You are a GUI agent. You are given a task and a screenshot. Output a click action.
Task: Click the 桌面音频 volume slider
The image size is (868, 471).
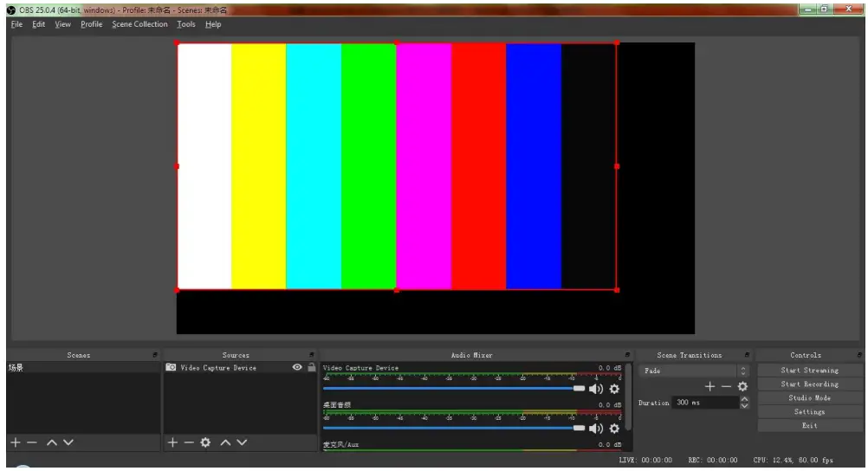click(x=454, y=429)
